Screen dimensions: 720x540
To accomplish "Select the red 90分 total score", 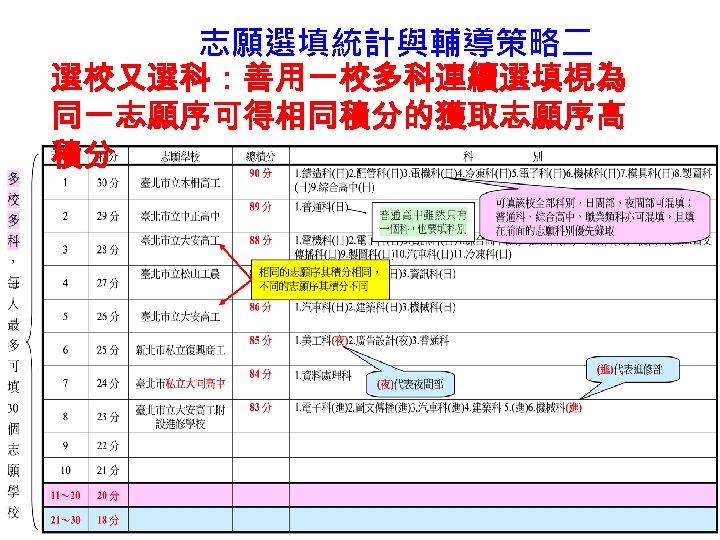I will (x=260, y=173).
